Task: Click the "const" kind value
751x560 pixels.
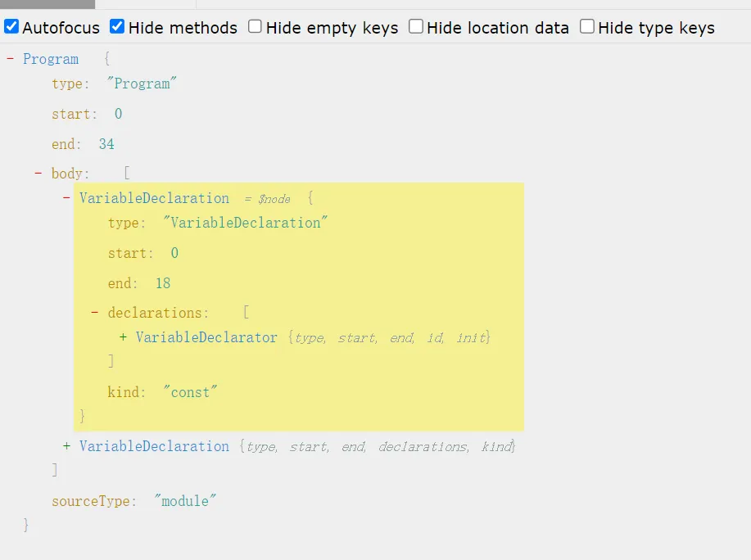Action: tap(190, 392)
